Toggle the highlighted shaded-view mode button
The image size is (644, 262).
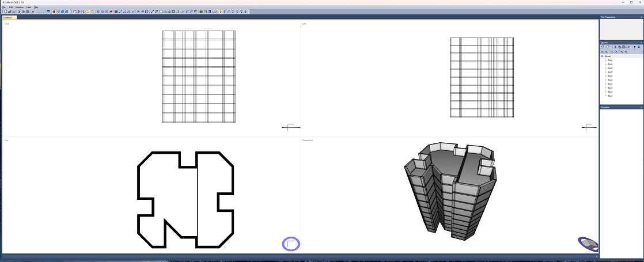tap(54, 12)
